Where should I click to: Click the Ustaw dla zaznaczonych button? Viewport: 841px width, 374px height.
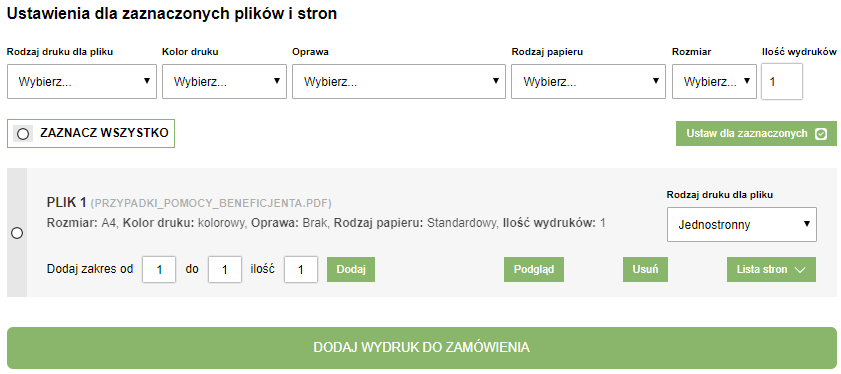click(756, 134)
